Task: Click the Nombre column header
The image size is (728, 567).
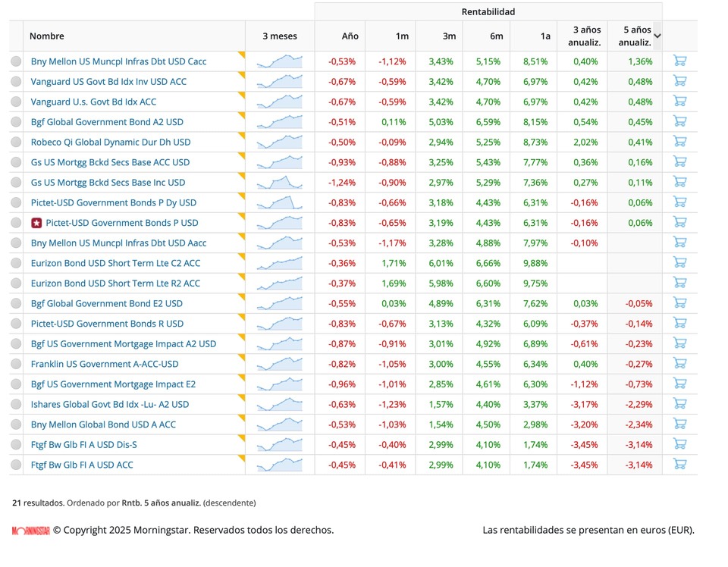Action: (47, 36)
